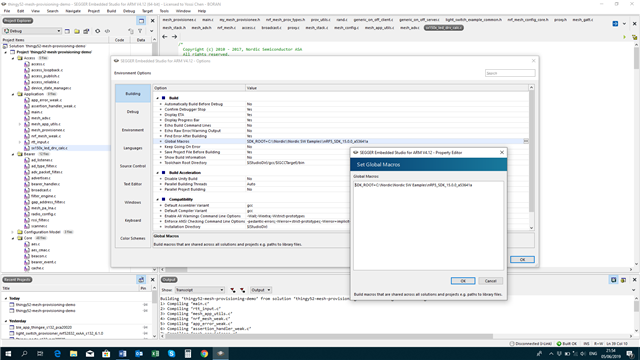Click the Search field in Options dialog
640x360 pixels.
point(510,73)
